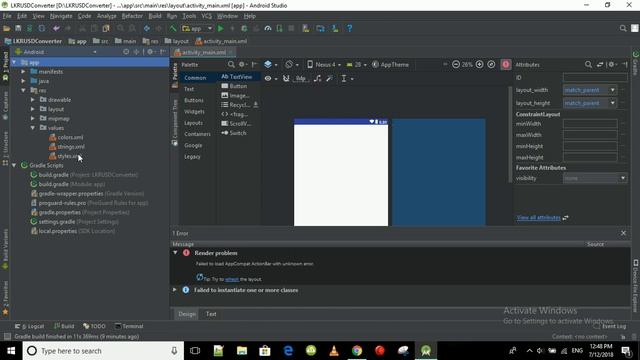Select the activity_main.xml editor tab
The image size is (640, 360).
203,52
